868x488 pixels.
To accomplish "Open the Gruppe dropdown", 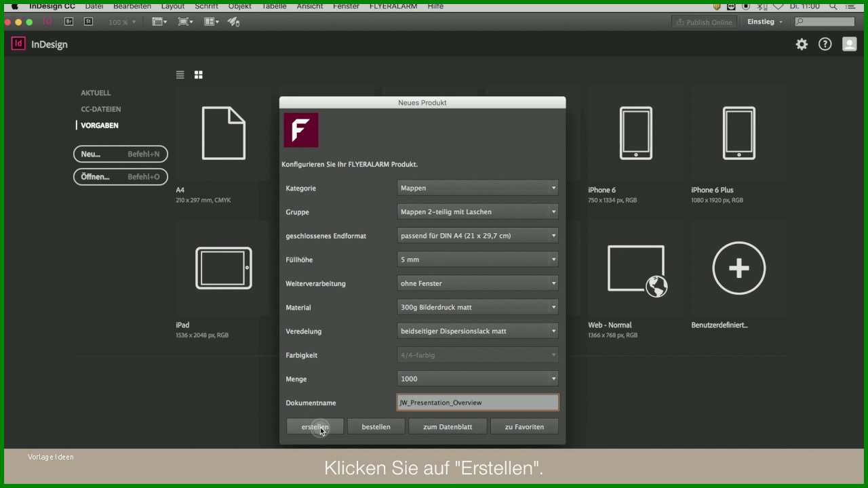I will (x=477, y=211).
